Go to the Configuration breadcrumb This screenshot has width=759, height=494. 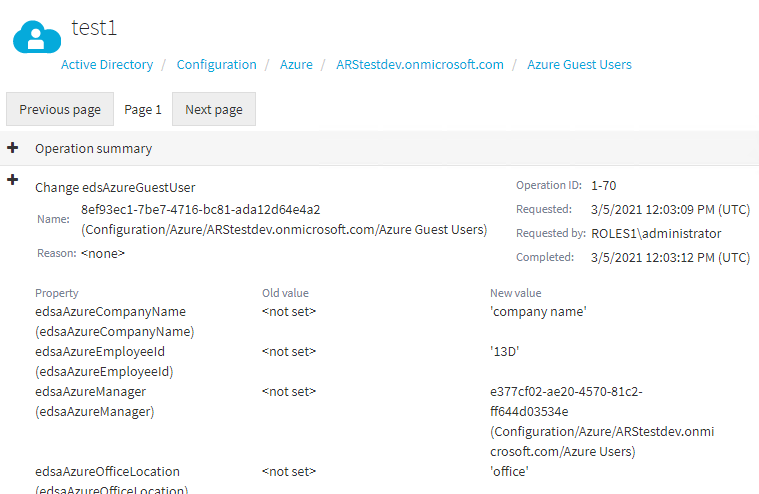tap(216, 64)
